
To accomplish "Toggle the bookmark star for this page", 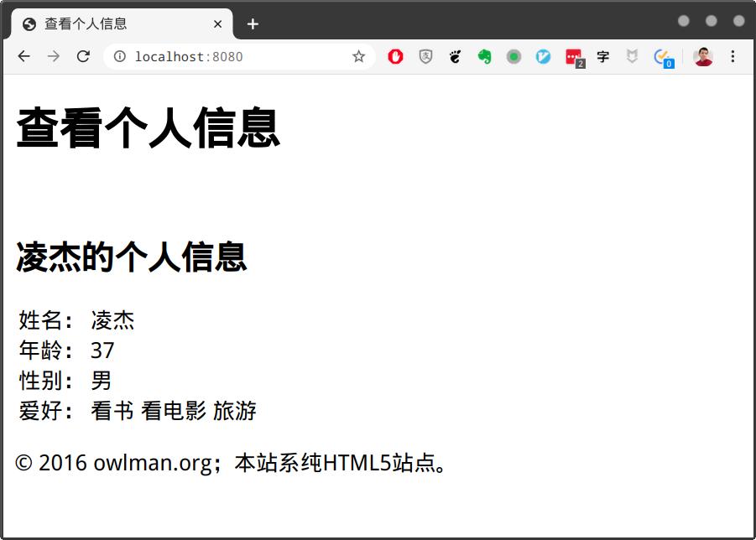I will click(358, 56).
